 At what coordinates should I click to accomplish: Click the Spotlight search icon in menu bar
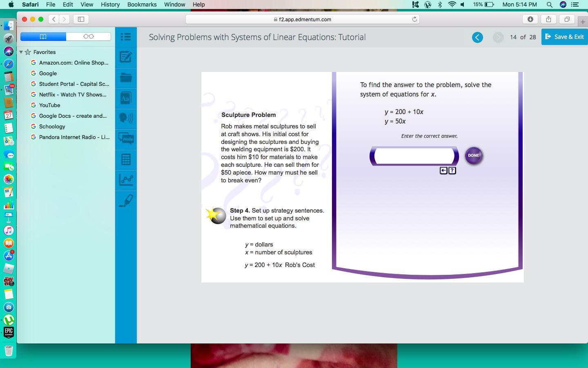pyautogui.click(x=550, y=4)
